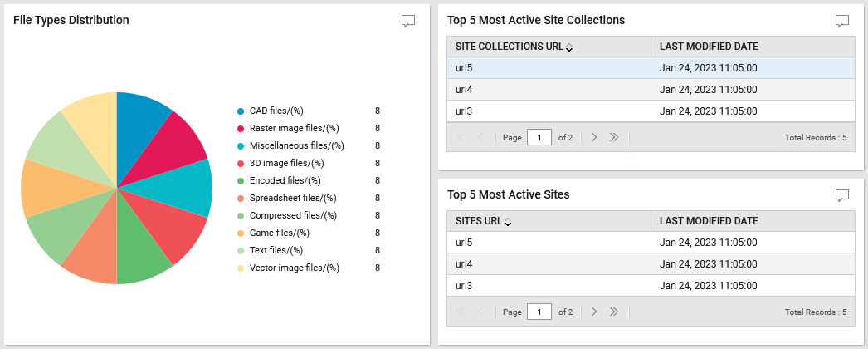
Task: Toggle Spreadsheet files legend entry
Action: pyautogui.click(x=287, y=198)
